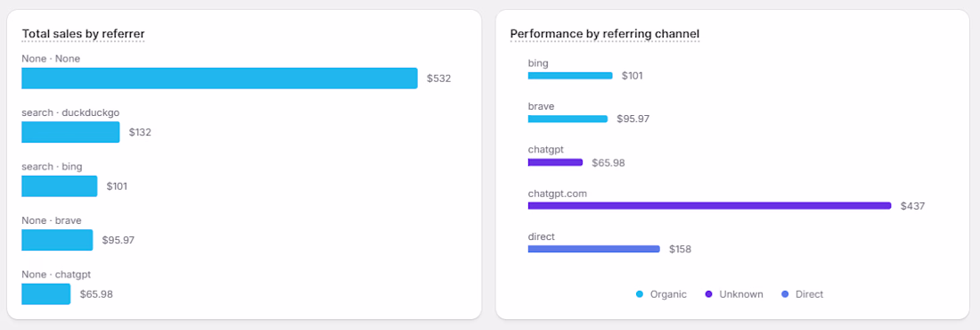
Task: Select the None · chatgpt sales bar
Action: pyautogui.click(x=46, y=293)
